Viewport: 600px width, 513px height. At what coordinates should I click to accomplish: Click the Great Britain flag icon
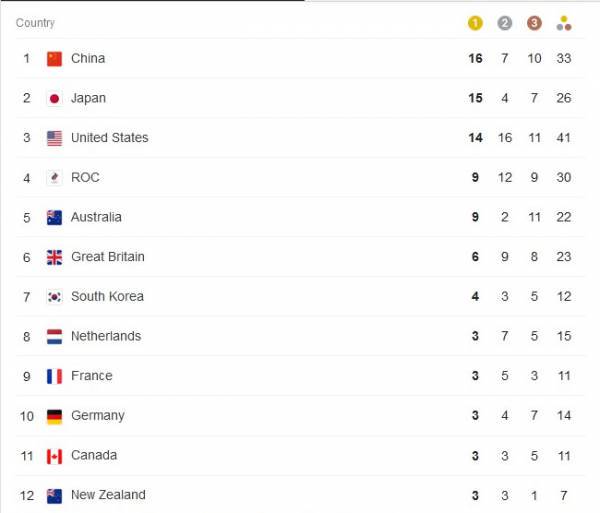(54, 257)
